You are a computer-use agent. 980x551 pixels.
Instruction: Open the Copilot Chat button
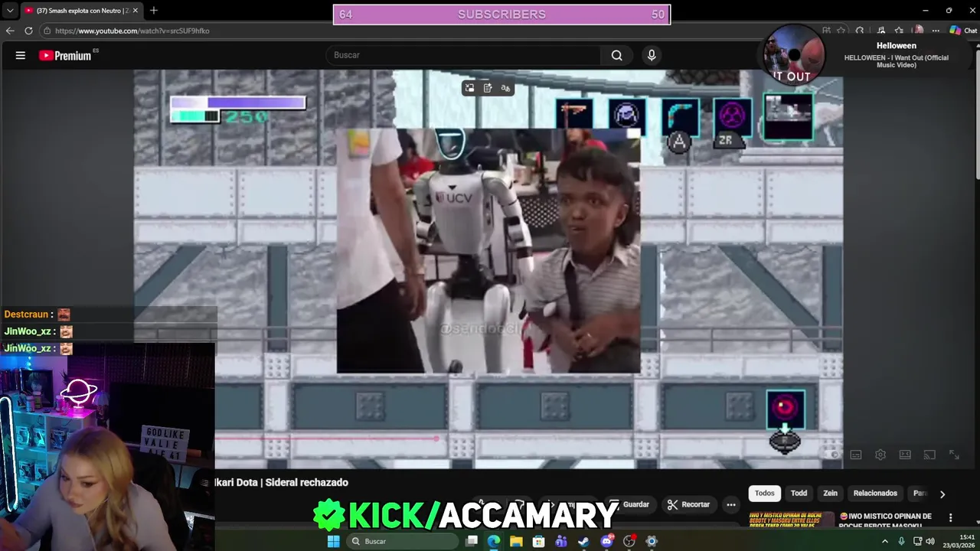point(964,31)
